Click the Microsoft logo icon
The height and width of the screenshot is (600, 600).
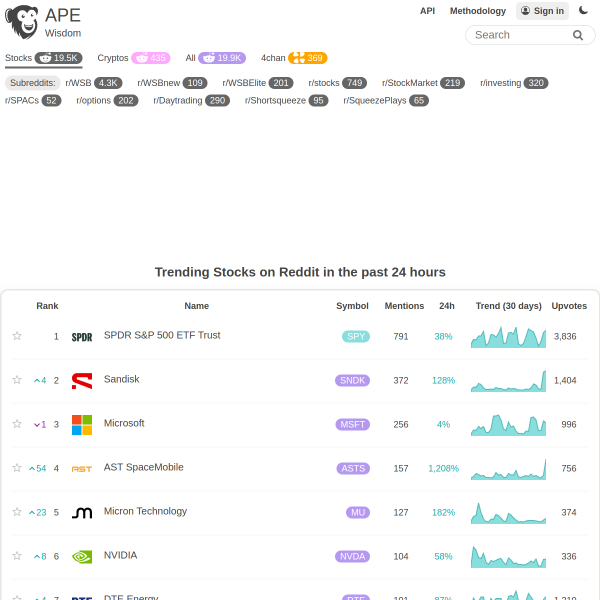click(x=82, y=425)
